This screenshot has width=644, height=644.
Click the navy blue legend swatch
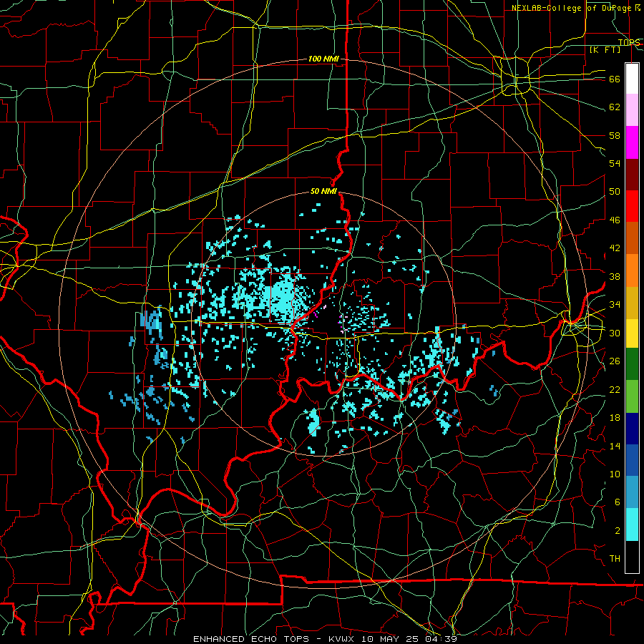tap(632, 429)
